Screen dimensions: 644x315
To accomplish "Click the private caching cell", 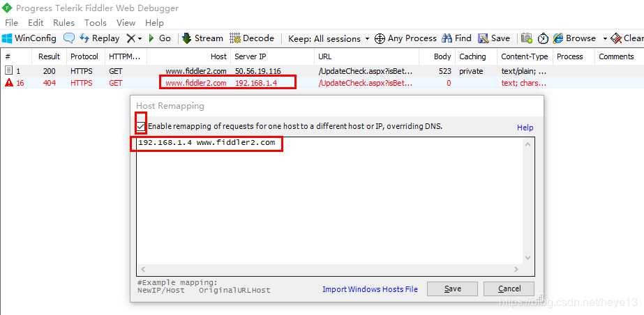I will pyautogui.click(x=471, y=71).
